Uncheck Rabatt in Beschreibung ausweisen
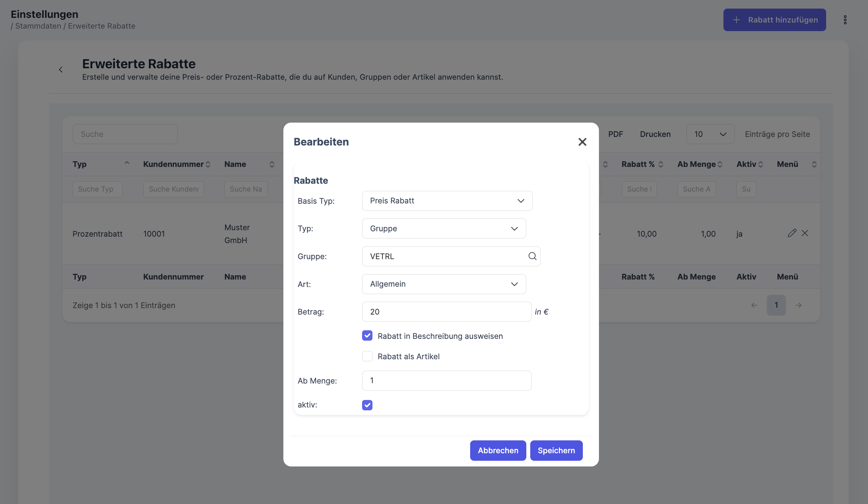Viewport: 868px width, 504px height. tap(367, 336)
